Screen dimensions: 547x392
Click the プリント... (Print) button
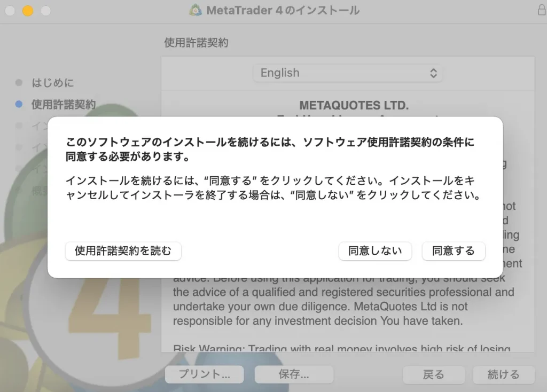coord(205,374)
